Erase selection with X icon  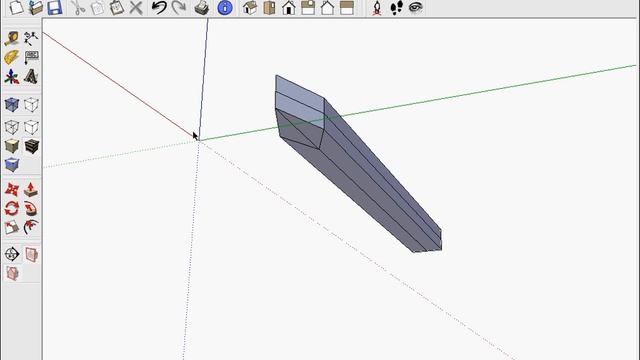point(136,7)
